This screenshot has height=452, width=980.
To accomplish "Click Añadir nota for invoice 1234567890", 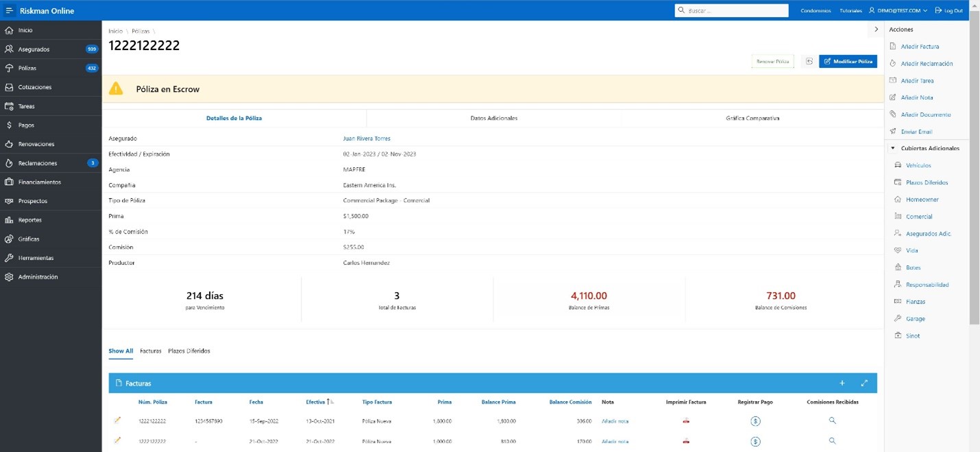I will click(x=615, y=421).
